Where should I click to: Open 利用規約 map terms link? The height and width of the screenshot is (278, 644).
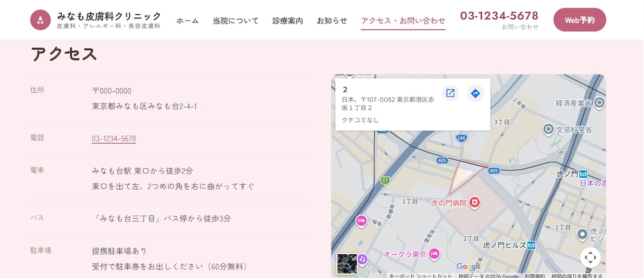tap(535, 276)
